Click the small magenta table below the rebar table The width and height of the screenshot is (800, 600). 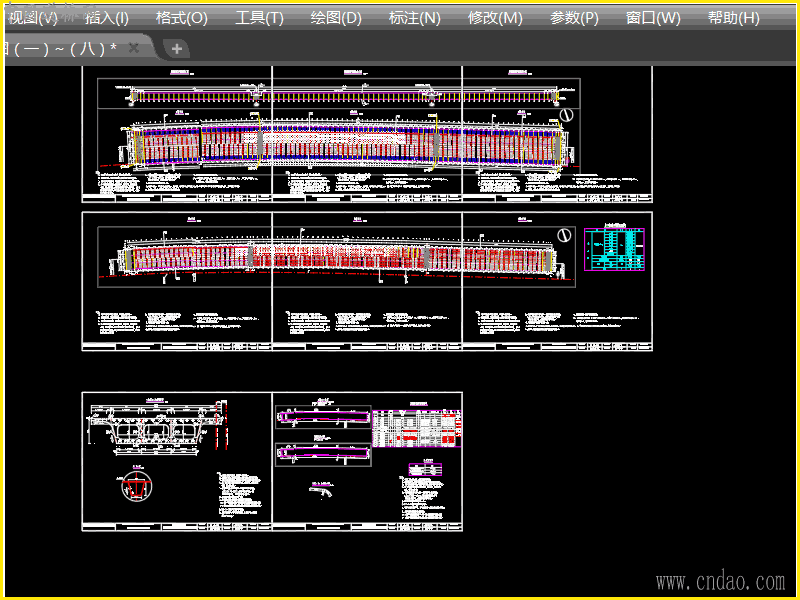click(x=425, y=469)
